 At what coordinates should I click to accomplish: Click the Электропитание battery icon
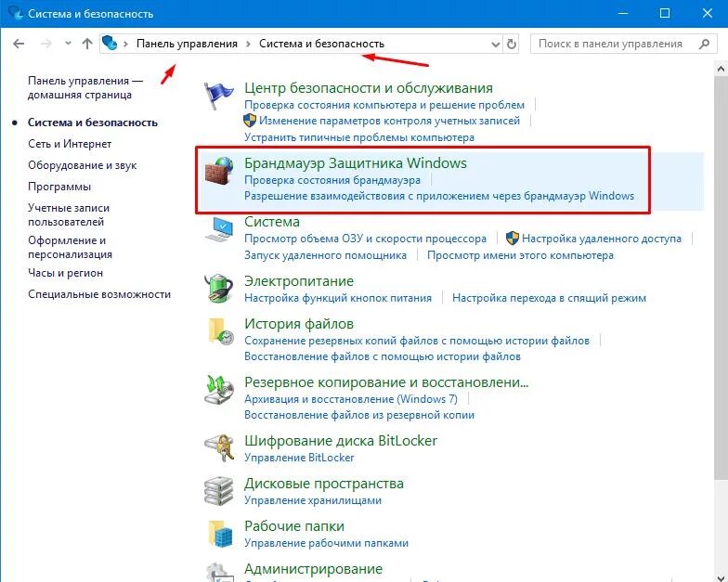coord(219,289)
